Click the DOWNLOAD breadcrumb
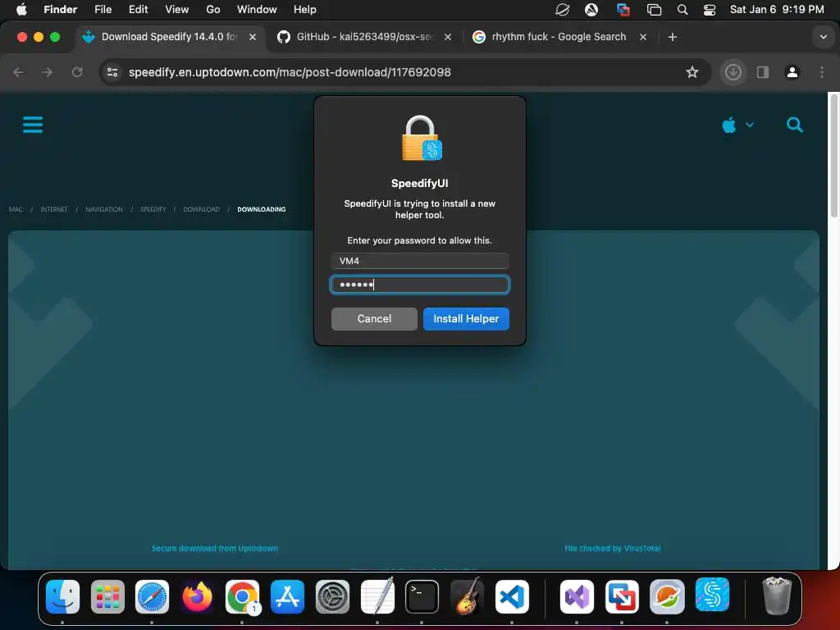This screenshot has width=840, height=630. click(x=202, y=209)
